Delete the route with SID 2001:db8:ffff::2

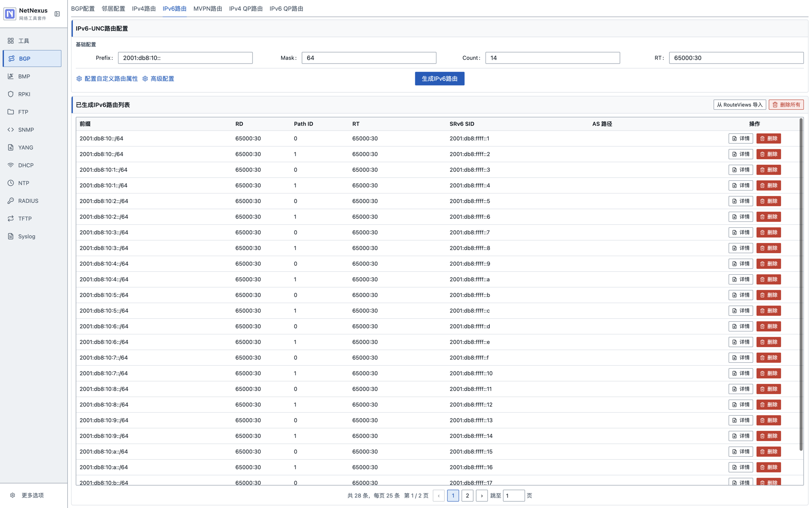coord(768,154)
